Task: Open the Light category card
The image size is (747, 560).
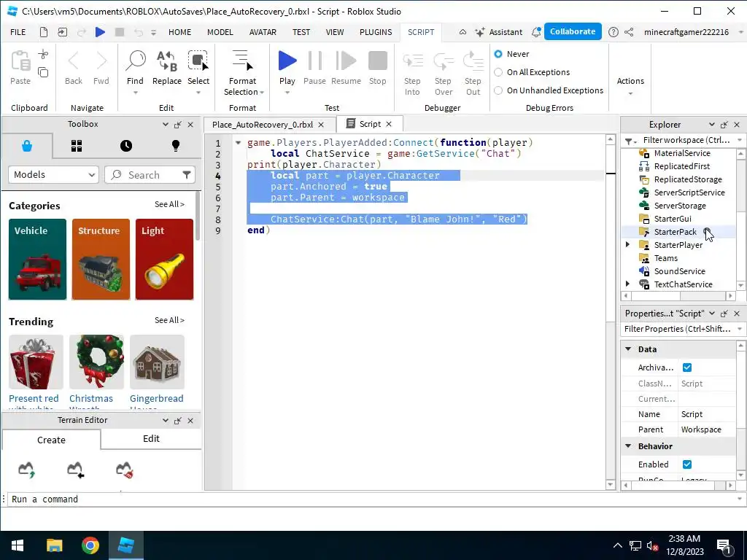Action: pos(164,259)
